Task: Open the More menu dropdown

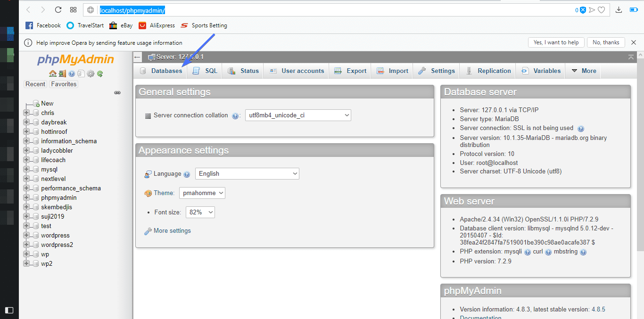Action: pyautogui.click(x=583, y=71)
